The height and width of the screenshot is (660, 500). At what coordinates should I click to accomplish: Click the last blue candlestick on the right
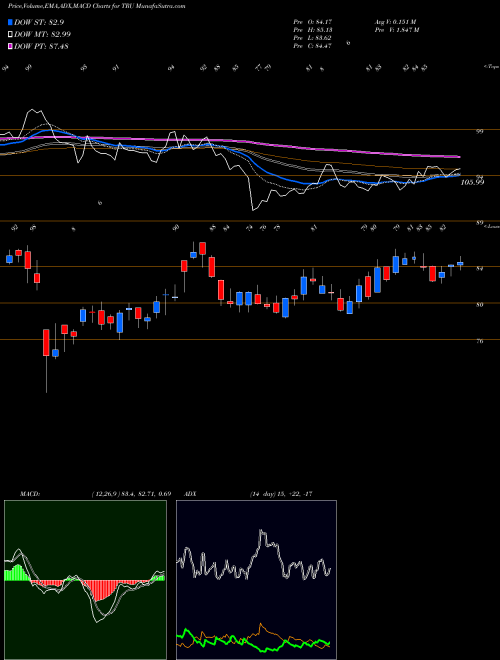coord(460,263)
